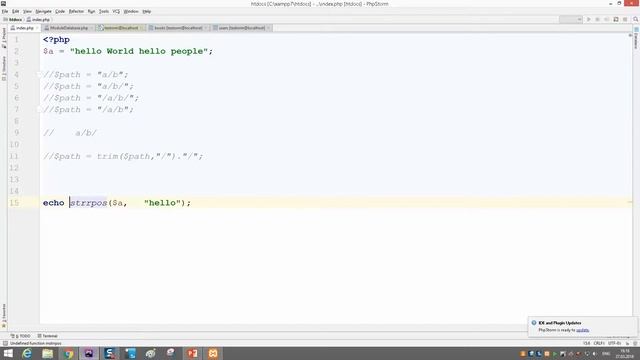Close the books table tab
The height and width of the screenshot is (360, 640).
point(206,28)
